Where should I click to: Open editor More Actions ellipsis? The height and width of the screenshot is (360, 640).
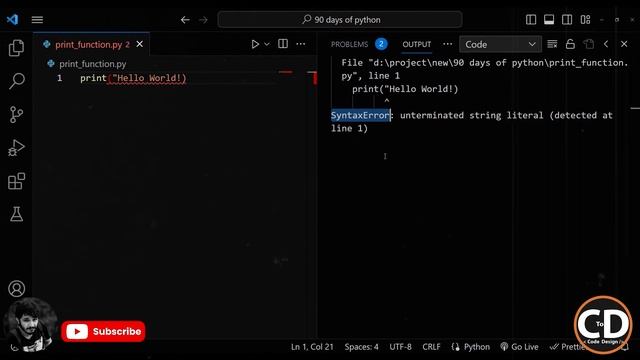[301, 44]
